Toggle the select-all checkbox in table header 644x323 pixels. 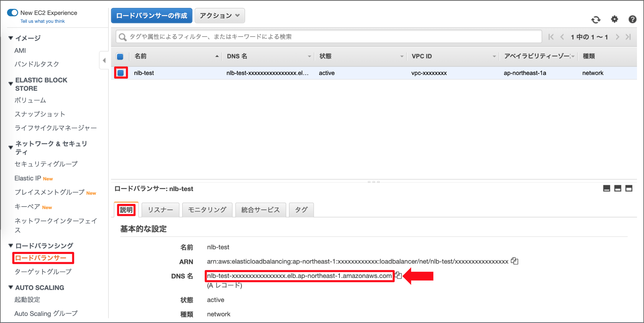click(120, 56)
